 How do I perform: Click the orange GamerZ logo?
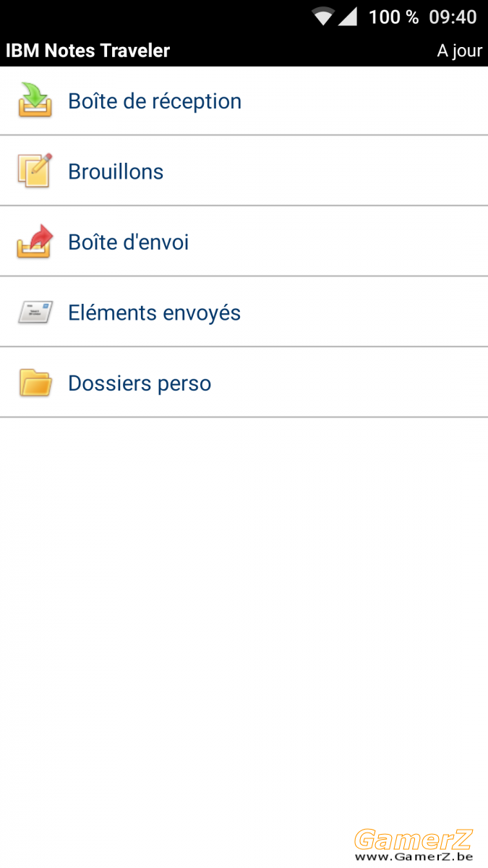click(414, 839)
